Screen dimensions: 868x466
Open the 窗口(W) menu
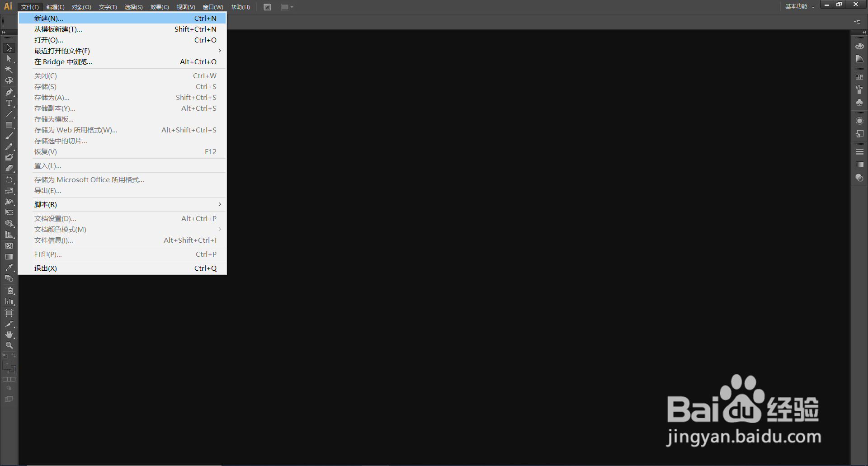[x=213, y=7]
